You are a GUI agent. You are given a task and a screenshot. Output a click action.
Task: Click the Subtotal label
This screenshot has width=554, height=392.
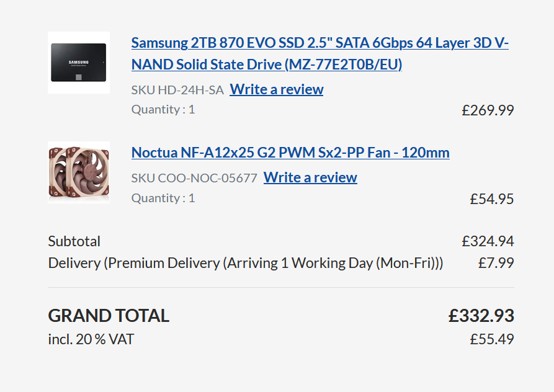(74, 241)
